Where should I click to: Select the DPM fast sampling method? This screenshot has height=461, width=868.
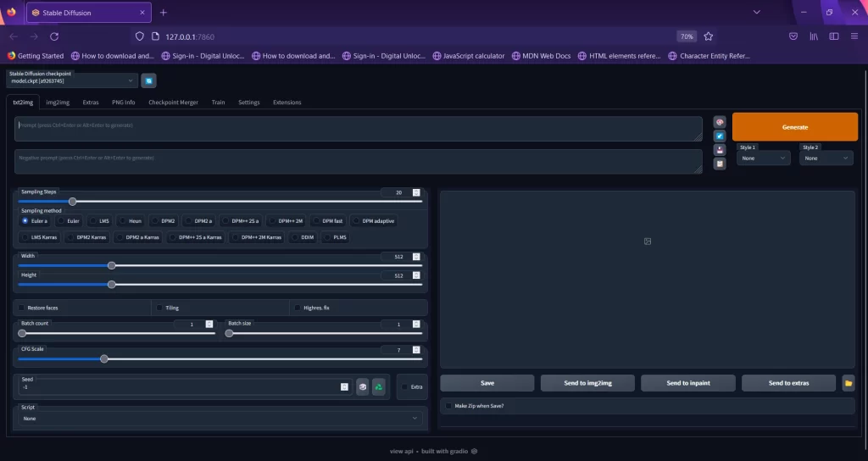pos(328,221)
